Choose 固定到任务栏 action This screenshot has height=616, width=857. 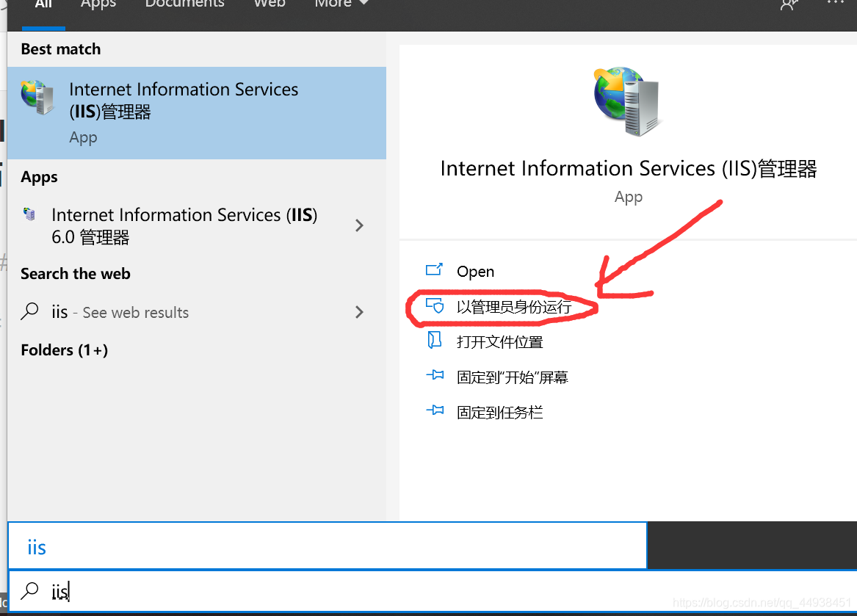(500, 412)
